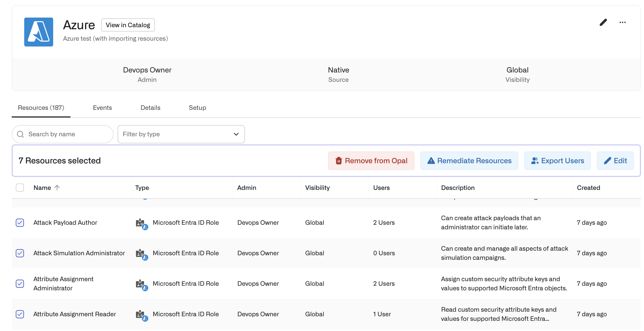Screen dimensions: 644x331
Task: Uncheck the Attribute Assignment Administrator row
Action: click(20, 284)
